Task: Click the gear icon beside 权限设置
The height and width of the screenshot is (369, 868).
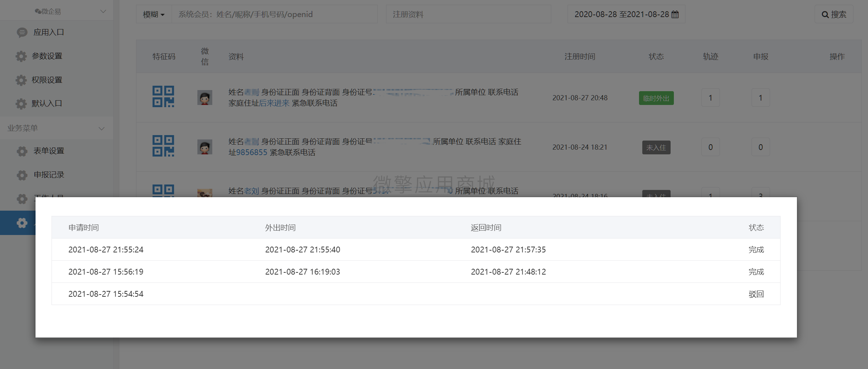Action: pos(21,80)
